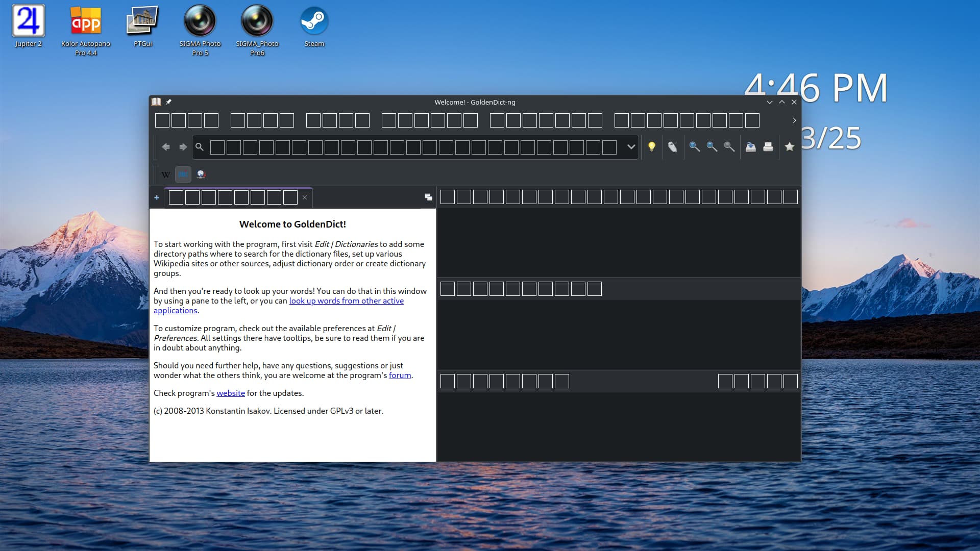Select the Wikipedia dictionary icon
This screenshot has width=980, height=551.
click(x=166, y=174)
